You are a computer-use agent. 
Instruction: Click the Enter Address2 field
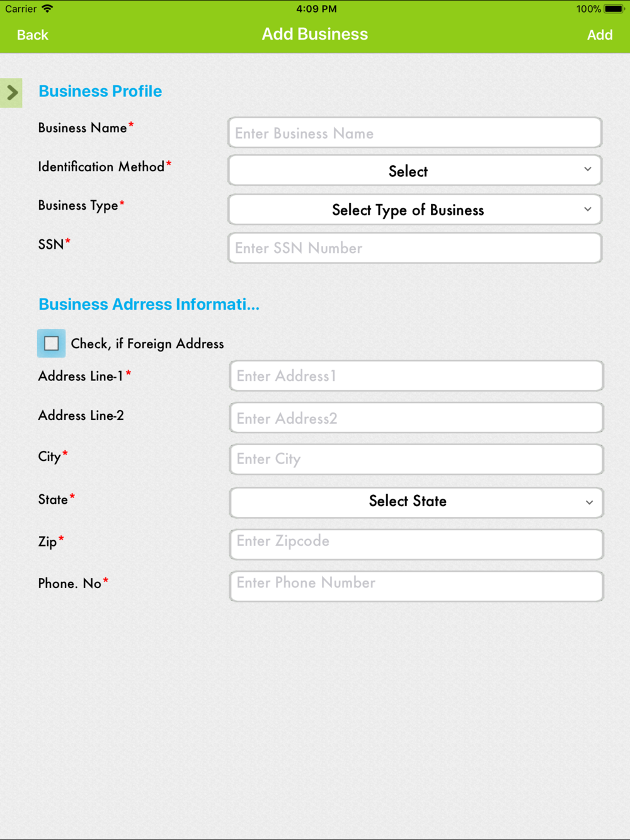tap(416, 418)
